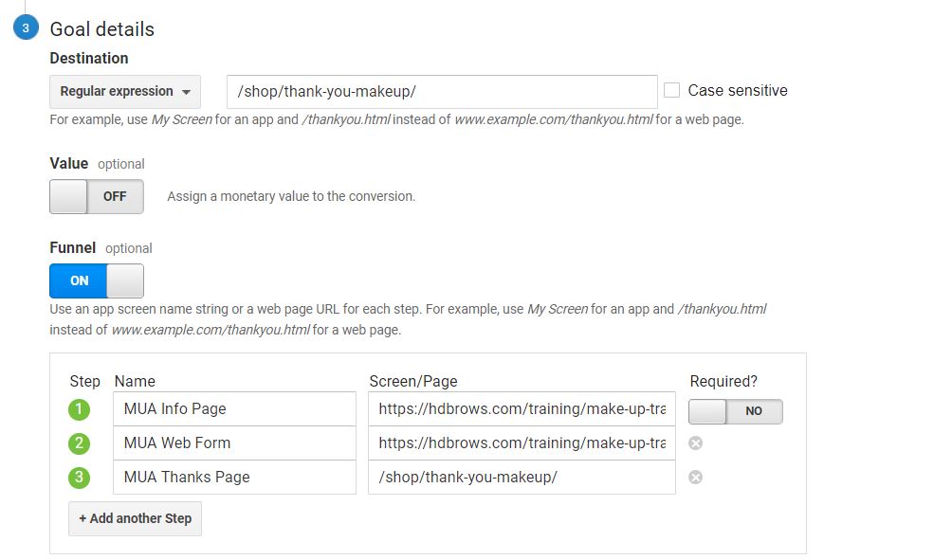Edit the MUA Thanks Page name field
Image resolution: width=934 pixels, height=560 pixels.
pos(234,478)
